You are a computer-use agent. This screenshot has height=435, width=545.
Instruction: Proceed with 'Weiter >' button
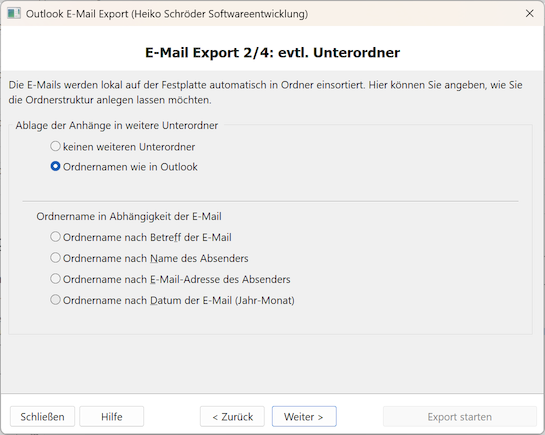tap(304, 416)
